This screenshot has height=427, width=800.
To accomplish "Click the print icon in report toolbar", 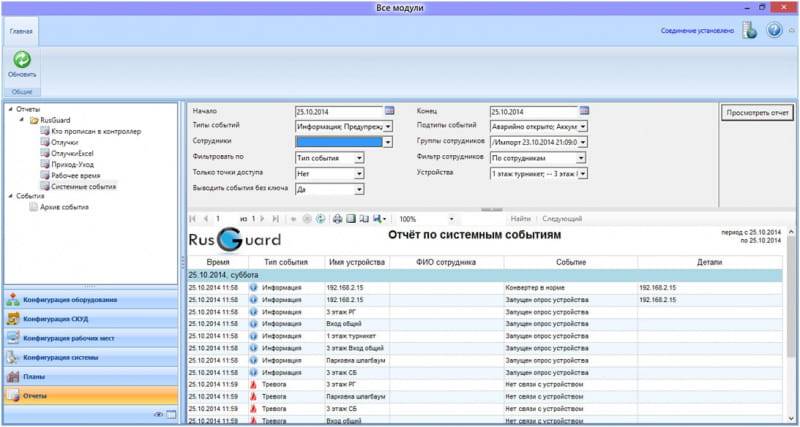I will click(337, 218).
